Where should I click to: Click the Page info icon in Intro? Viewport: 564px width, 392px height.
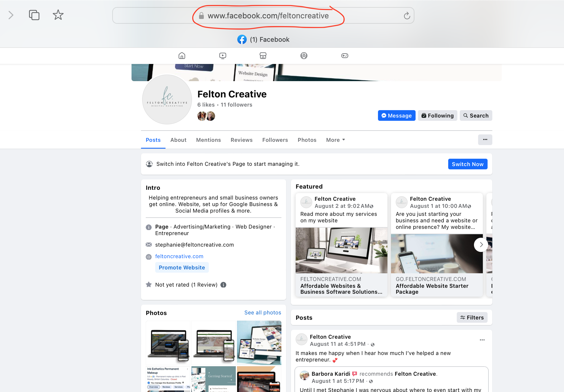click(149, 227)
